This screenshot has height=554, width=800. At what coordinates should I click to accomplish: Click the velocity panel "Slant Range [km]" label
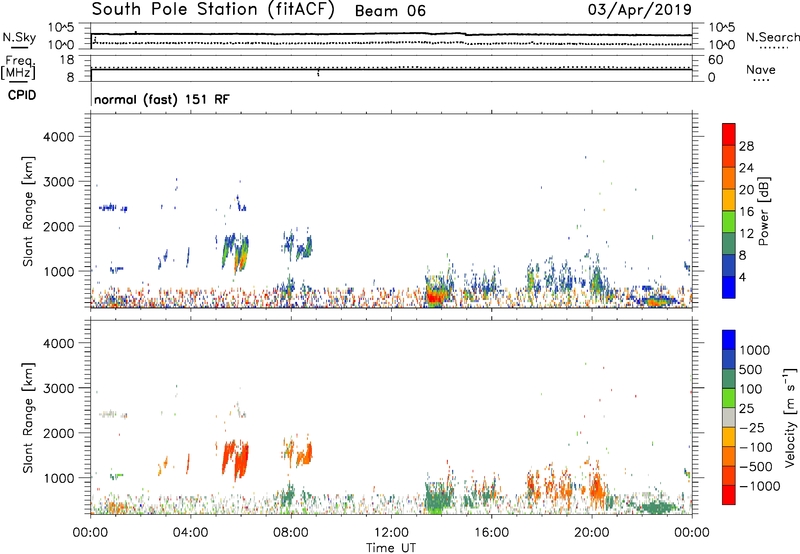click(x=28, y=417)
